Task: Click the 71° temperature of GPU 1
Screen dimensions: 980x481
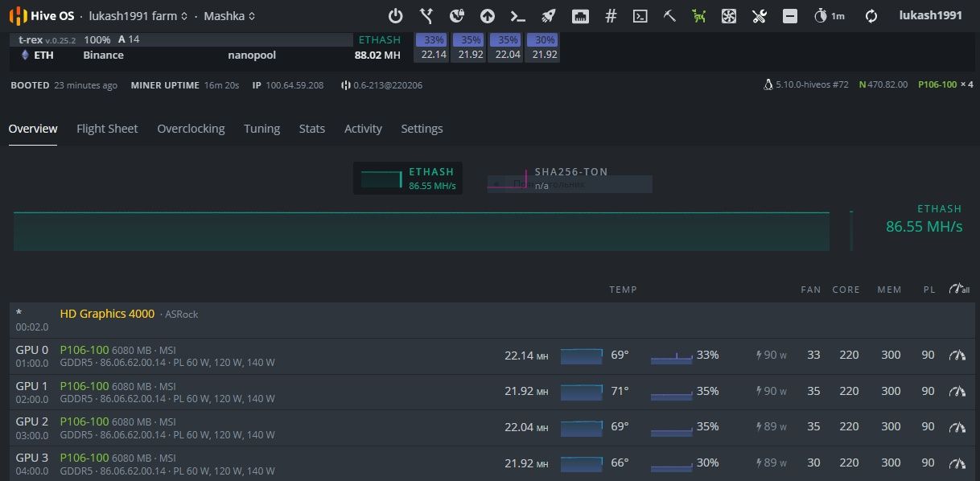Action: [620, 391]
